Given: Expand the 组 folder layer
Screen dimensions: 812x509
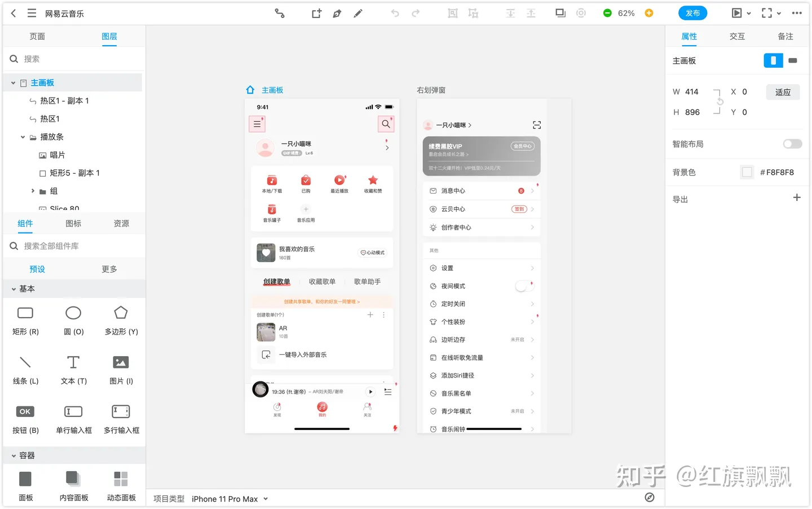Looking at the screenshot, I should point(33,191).
